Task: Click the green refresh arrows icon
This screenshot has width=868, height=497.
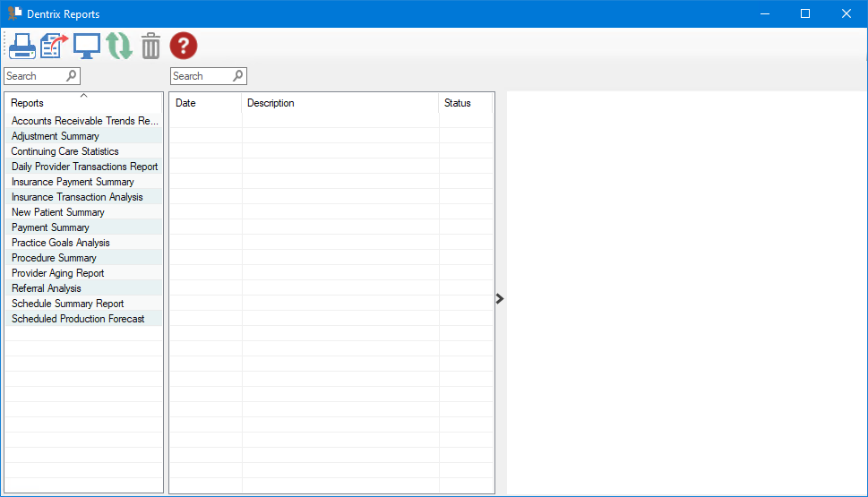Action: coord(119,46)
